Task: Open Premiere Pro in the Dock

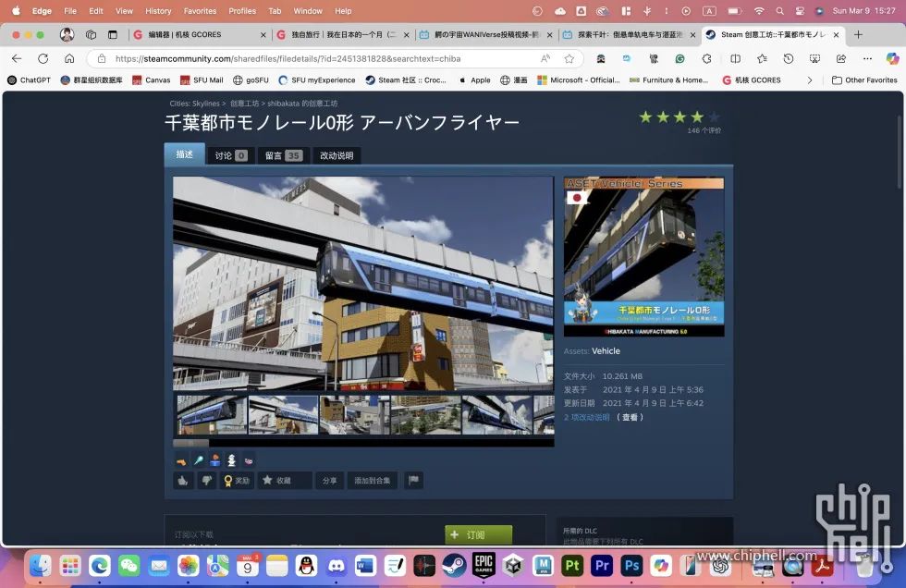Action: coord(602,566)
